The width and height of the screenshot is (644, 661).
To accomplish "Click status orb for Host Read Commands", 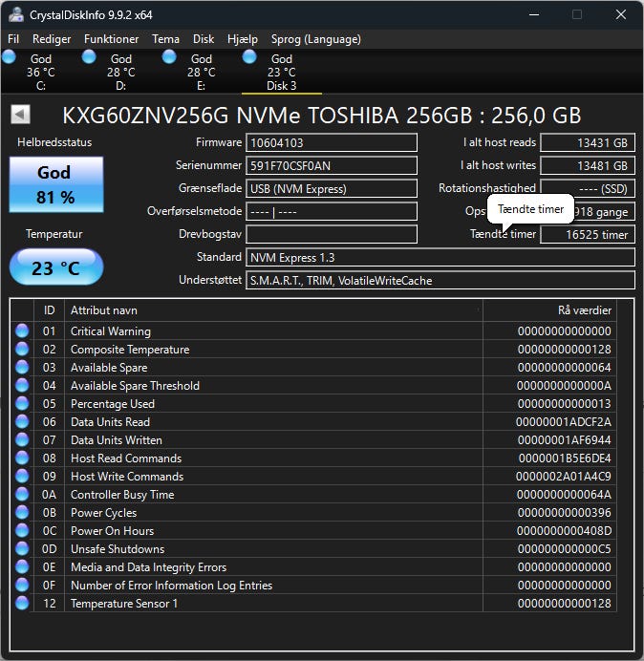I will coord(22,458).
